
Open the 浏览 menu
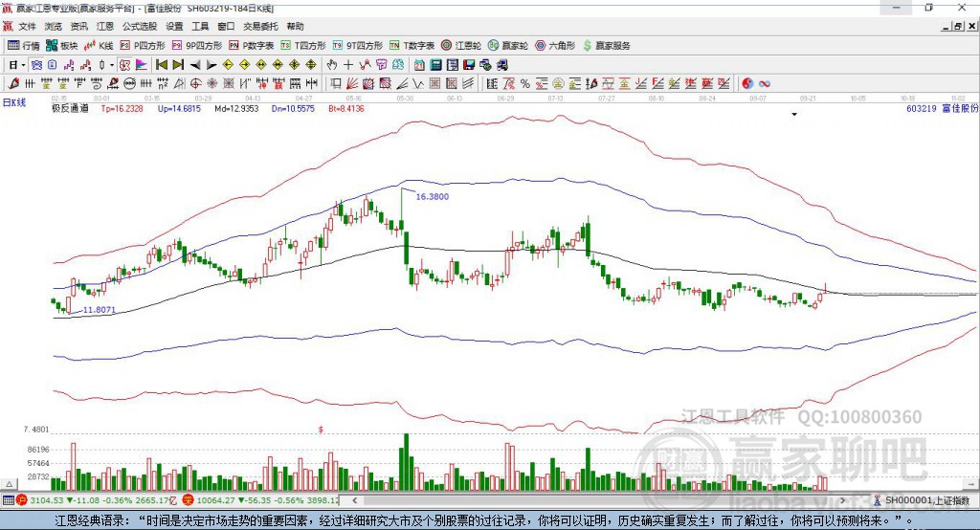coord(54,26)
